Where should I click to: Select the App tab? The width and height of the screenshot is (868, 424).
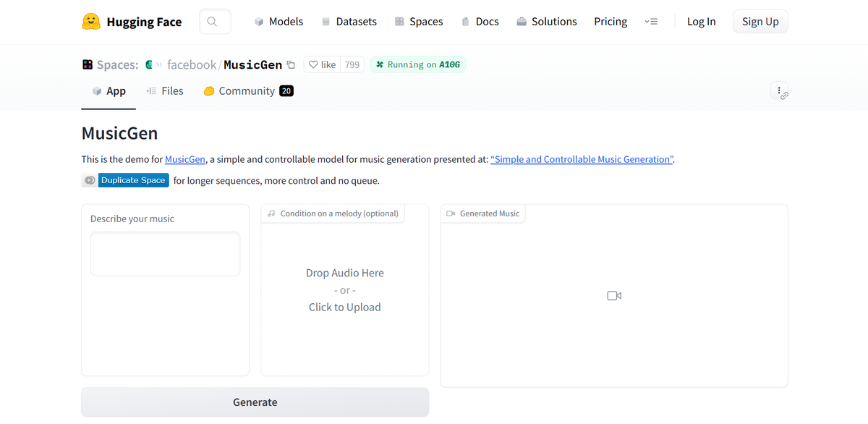109,91
